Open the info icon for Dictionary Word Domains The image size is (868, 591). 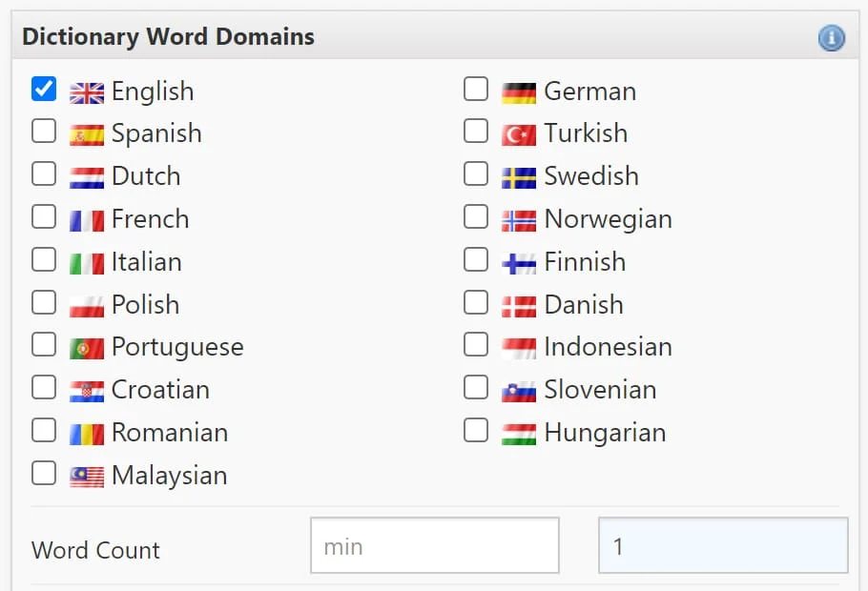tap(831, 37)
